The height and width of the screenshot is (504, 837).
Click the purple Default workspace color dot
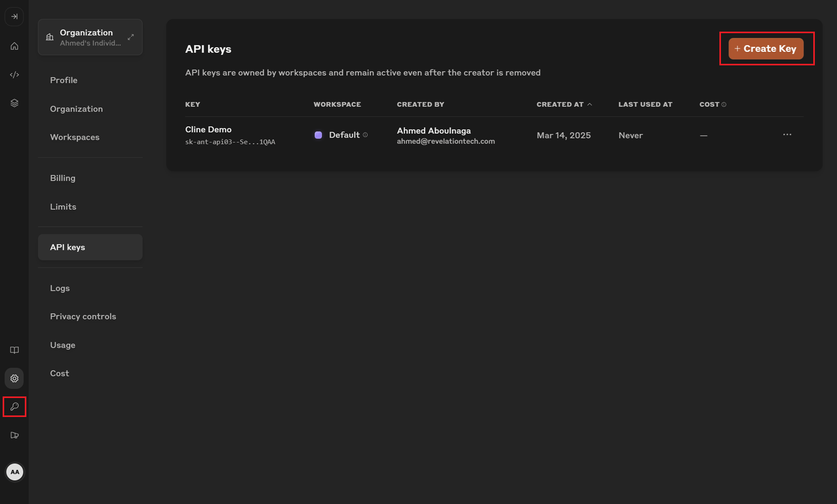pos(318,135)
